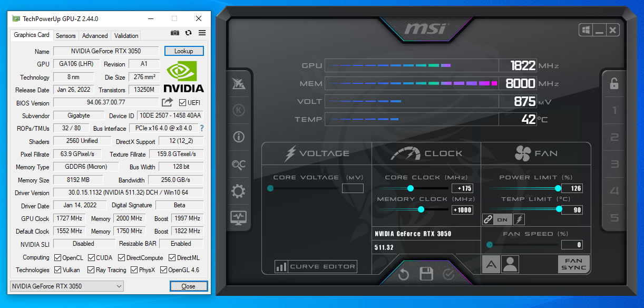This screenshot has width=644, height=308.
Task: Start the OC Scanner from the sidebar
Action: (238, 165)
